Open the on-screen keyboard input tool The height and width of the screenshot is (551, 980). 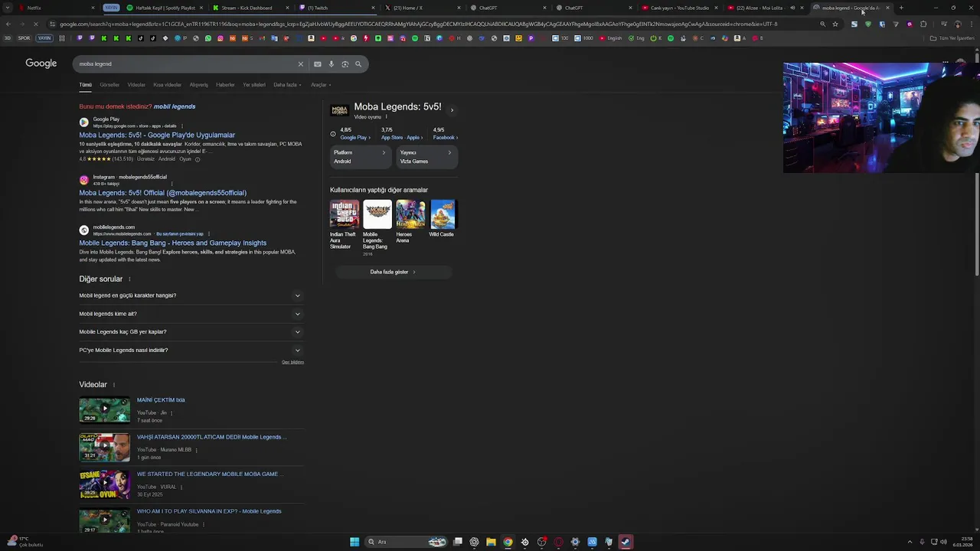318,64
